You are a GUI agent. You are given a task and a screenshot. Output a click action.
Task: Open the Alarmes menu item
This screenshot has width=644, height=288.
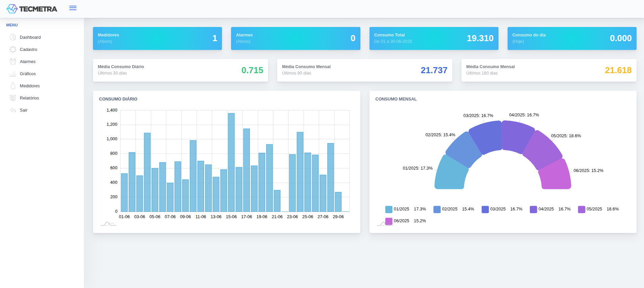pyautogui.click(x=28, y=62)
